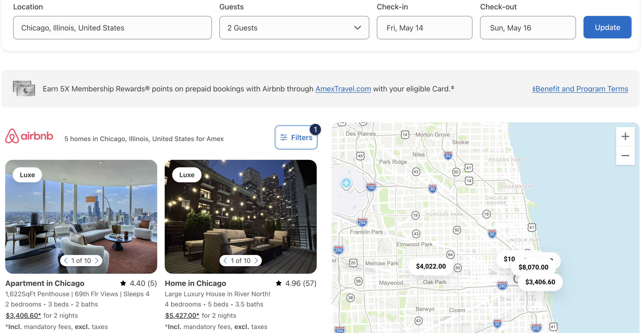The image size is (644, 333).
Task: Open the Check-in date Fri, May 14
Action: [x=424, y=28]
